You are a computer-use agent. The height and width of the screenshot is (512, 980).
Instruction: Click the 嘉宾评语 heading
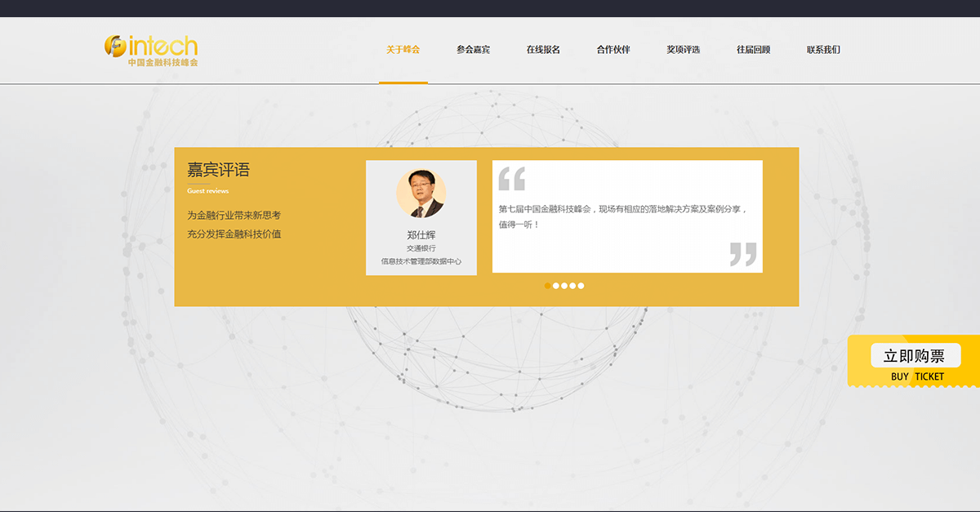[219, 170]
